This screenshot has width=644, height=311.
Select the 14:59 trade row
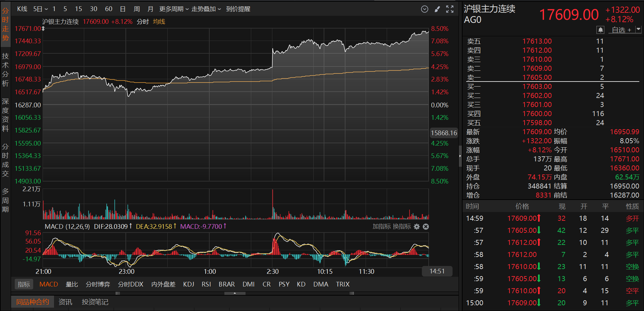tap(552, 218)
